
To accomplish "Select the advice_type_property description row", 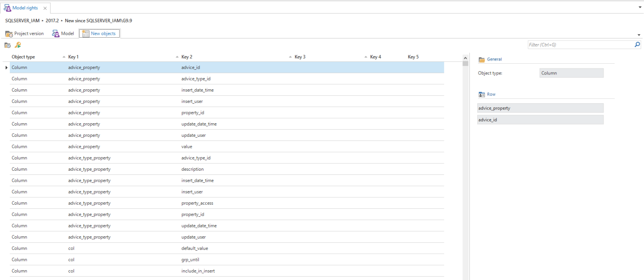I will pos(192,169).
